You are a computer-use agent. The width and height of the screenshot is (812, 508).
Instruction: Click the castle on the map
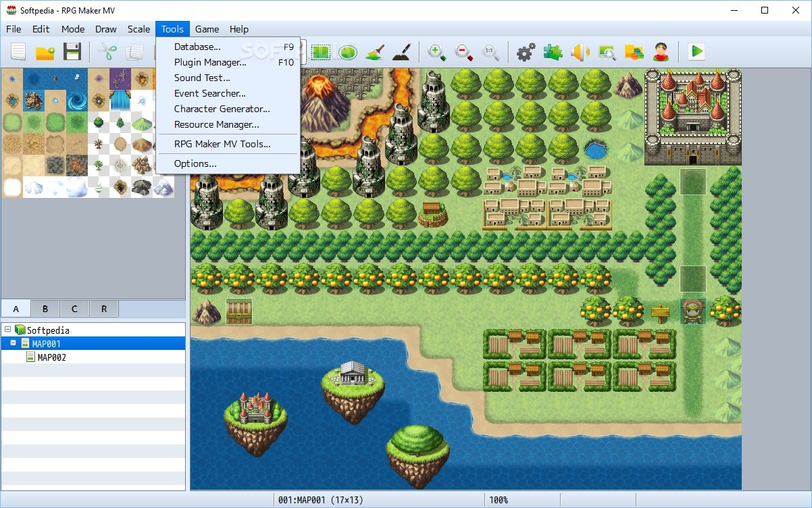click(x=693, y=116)
